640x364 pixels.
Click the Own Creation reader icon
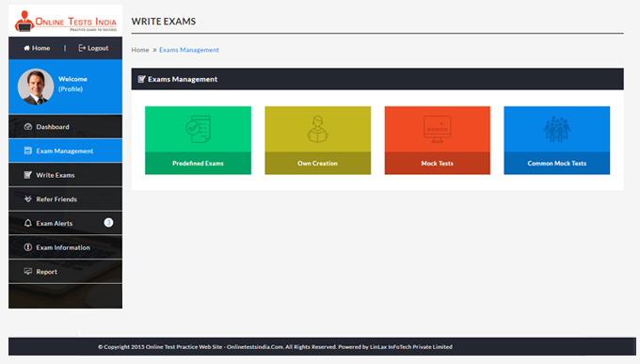(317, 129)
